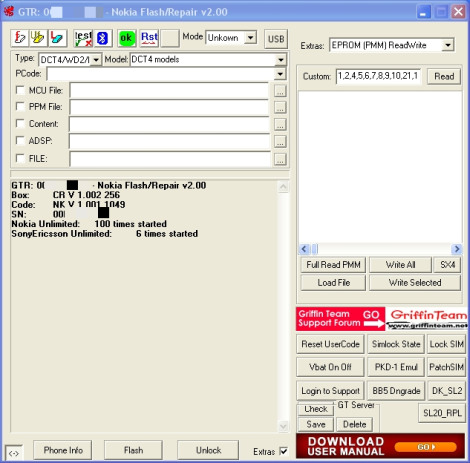Click the Content path field
The width and height of the screenshot is (470, 463).
[x=169, y=124]
